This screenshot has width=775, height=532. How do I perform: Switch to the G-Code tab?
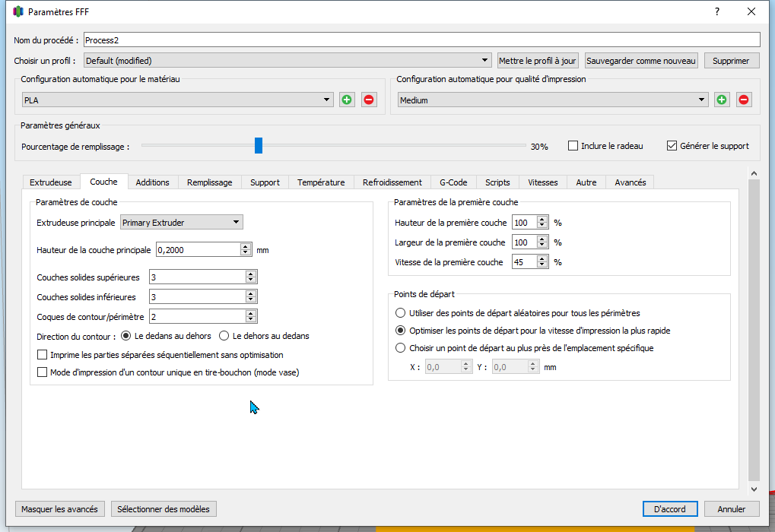(453, 182)
